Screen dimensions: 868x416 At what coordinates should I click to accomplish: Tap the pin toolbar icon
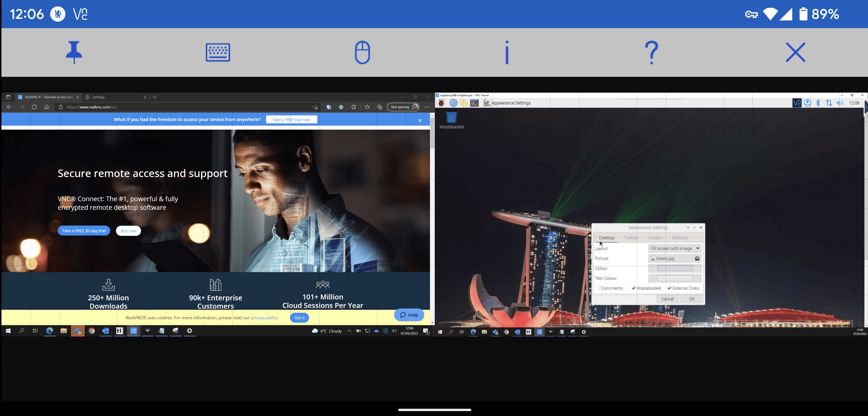[x=74, y=52]
